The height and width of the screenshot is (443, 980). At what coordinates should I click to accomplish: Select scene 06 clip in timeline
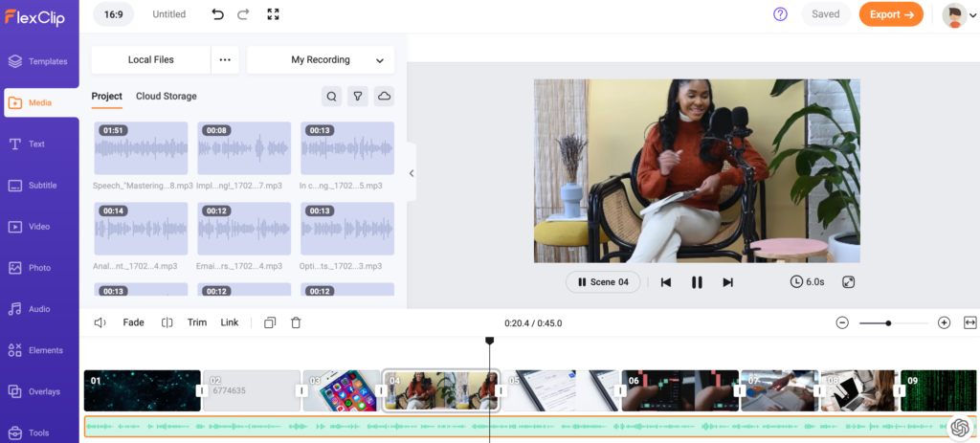pyautogui.click(x=679, y=390)
